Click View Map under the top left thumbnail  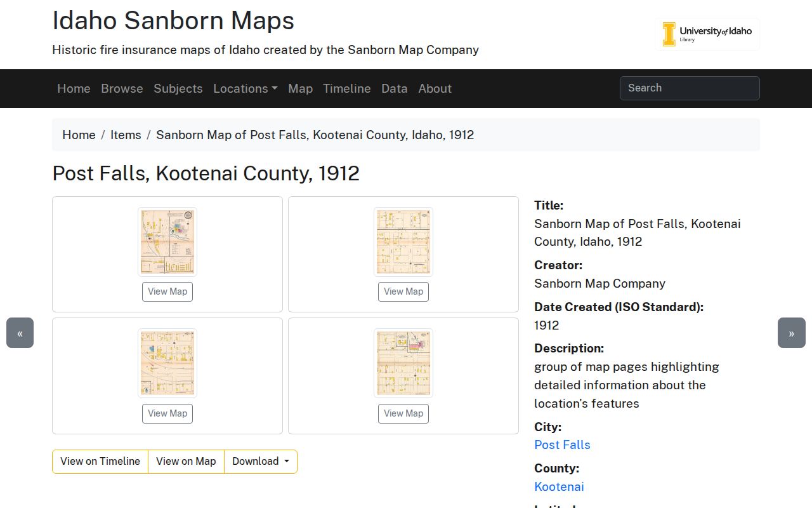click(167, 291)
